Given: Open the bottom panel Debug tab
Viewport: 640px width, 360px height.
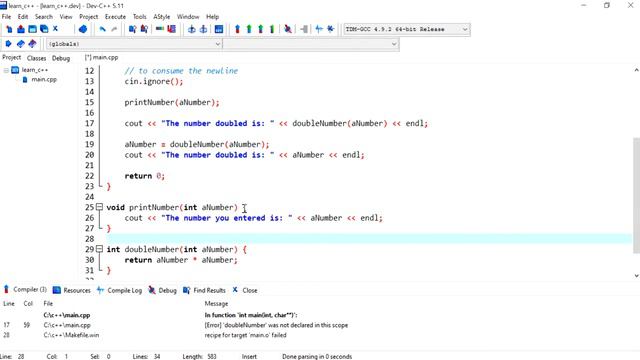Looking at the screenshot, I should coord(162,290).
